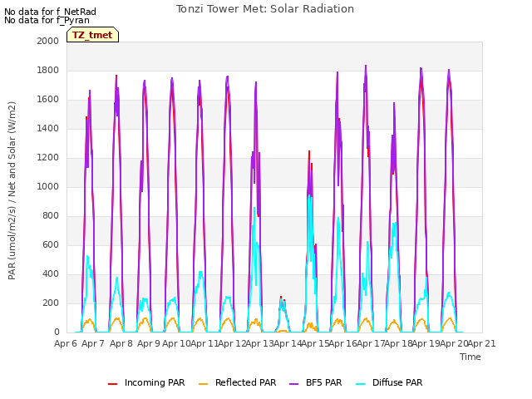Click the Apr 7 x-axis date label
This screenshot has width=532, height=399.
[93, 343]
